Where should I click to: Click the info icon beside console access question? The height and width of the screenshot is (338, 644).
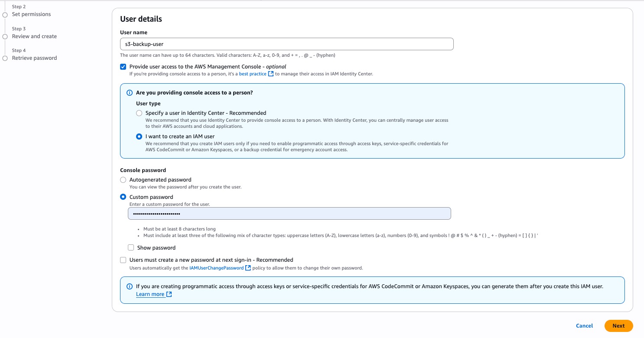129,93
